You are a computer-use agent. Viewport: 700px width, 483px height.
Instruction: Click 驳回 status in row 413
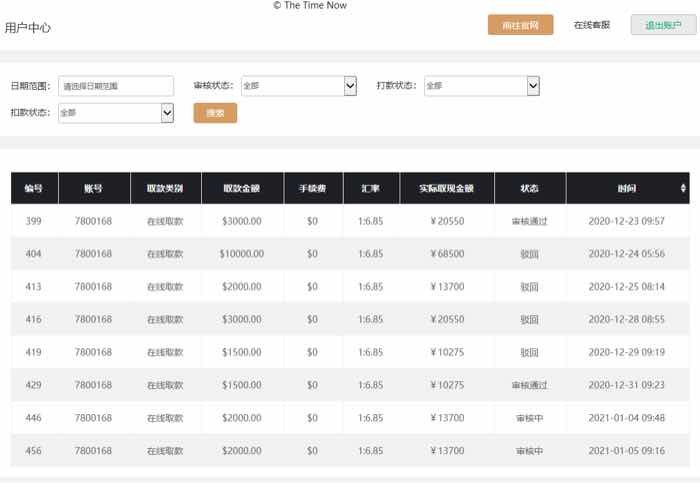[x=530, y=287]
